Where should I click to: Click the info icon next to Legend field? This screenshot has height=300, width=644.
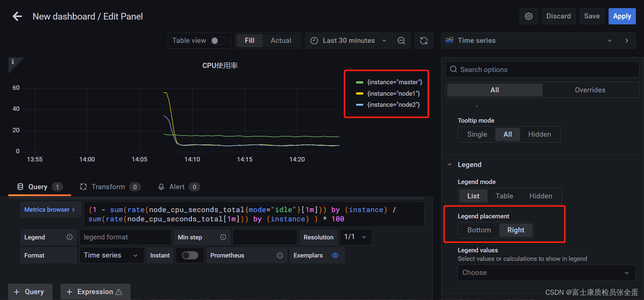(x=69, y=237)
